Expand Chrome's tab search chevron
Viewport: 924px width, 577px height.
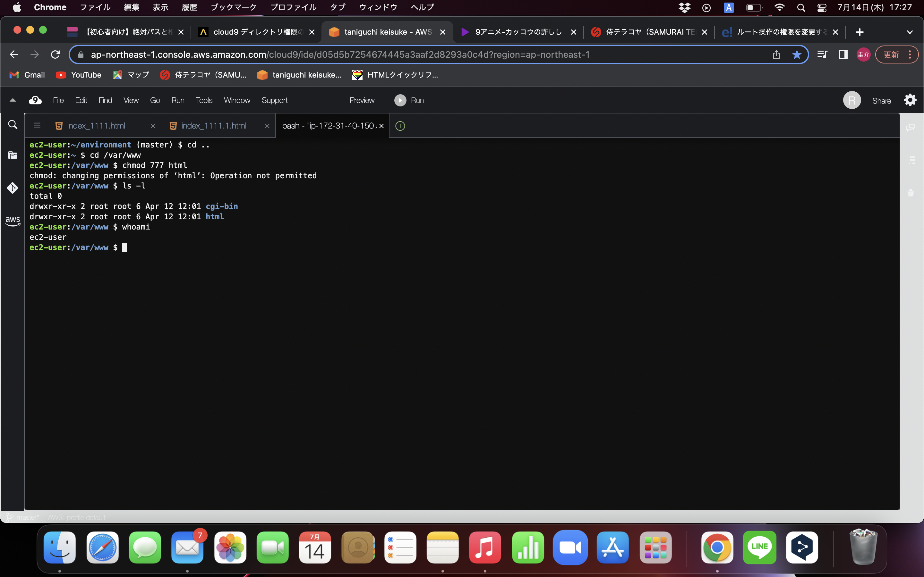pyautogui.click(x=910, y=32)
